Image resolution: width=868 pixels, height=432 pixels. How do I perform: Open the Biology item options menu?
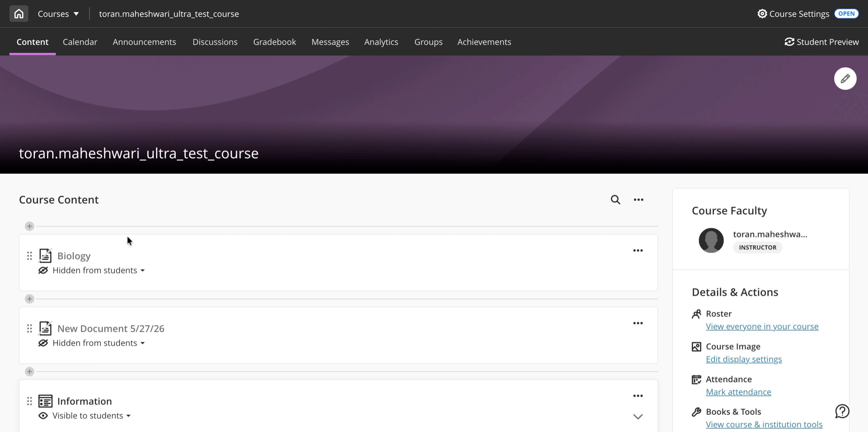637,251
